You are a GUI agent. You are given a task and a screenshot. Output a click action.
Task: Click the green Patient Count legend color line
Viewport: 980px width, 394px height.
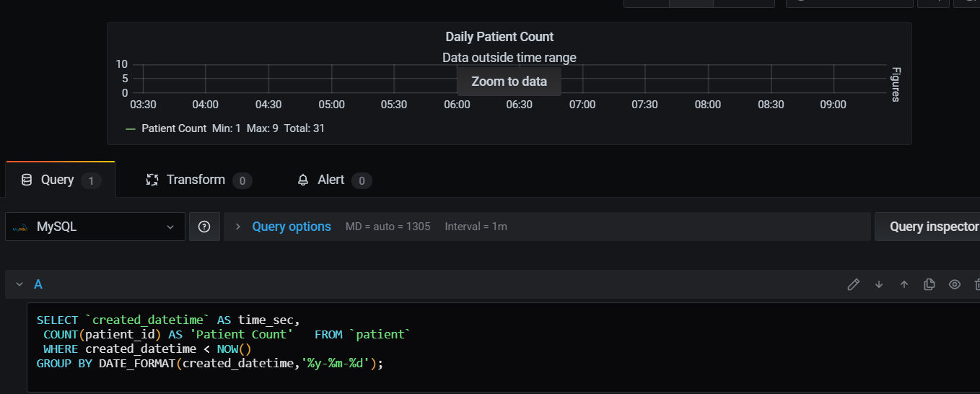click(131, 128)
